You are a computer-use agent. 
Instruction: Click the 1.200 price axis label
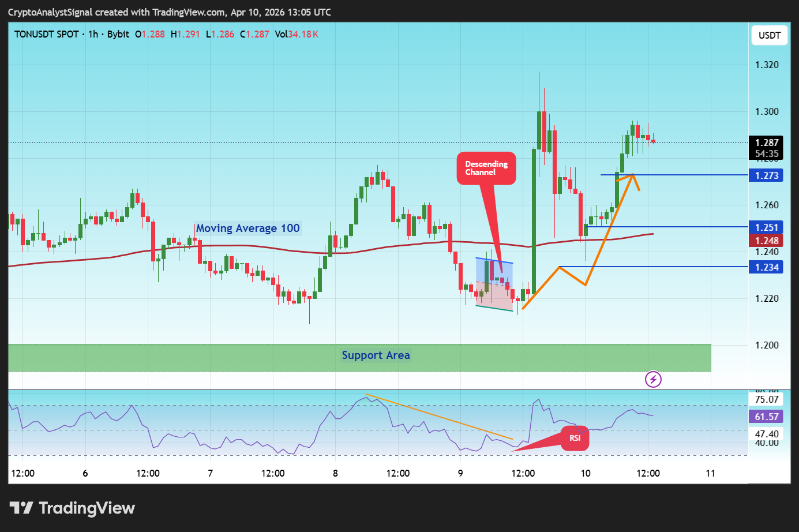click(x=767, y=345)
